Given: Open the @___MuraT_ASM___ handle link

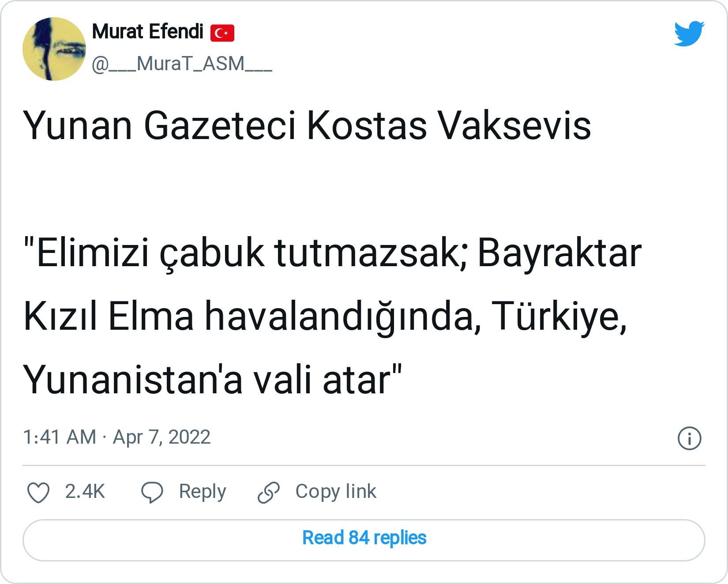Looking at the screenshot, I should 182,64.
